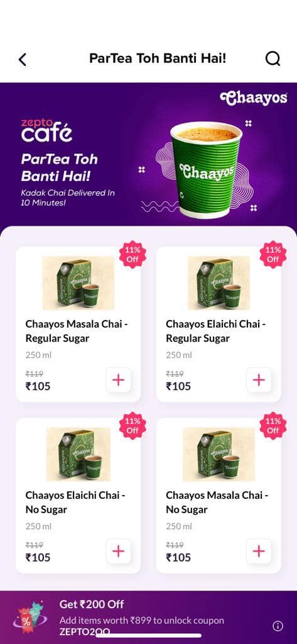Open Masala Chai Regular Sugar product image

(78, 283)
